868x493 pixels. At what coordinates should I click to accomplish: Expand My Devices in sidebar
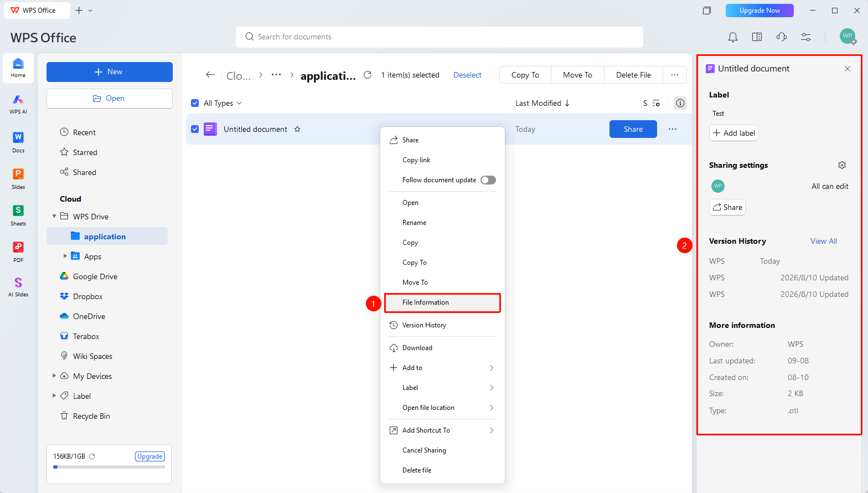tap(54, 376)
